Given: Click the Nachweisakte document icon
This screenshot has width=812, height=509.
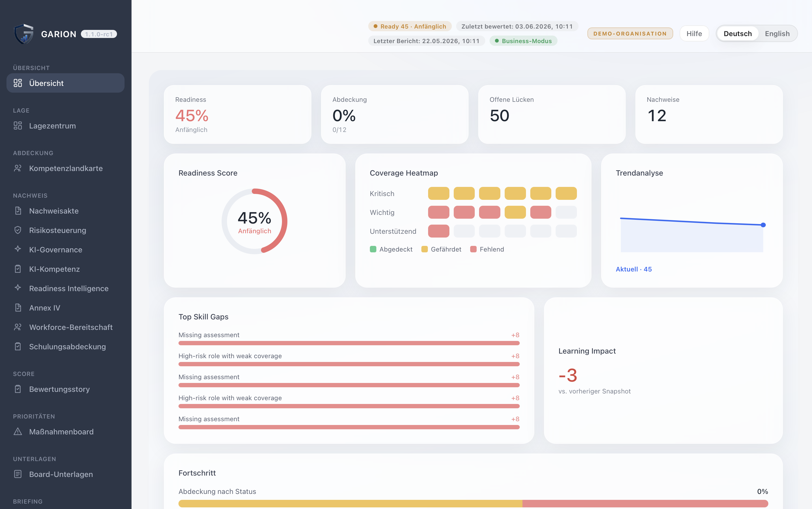Looking at the screenshot, I should click(18, 211).
